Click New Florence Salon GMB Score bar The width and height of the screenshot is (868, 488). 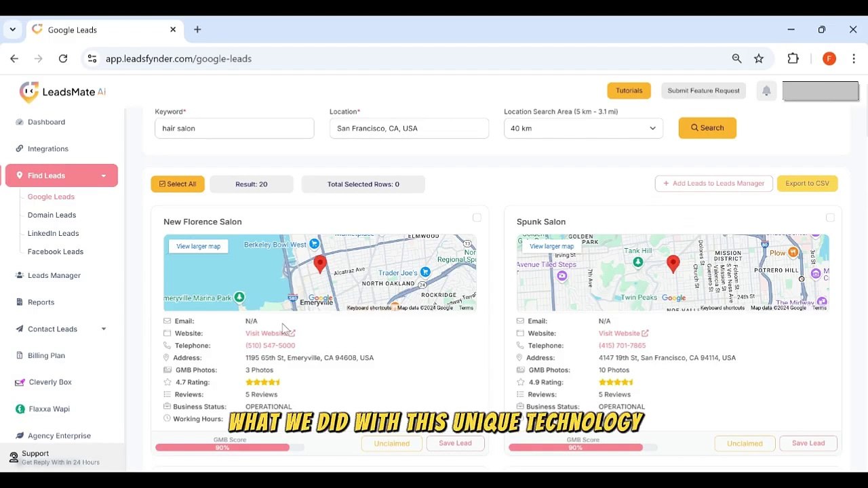pyautogui.click(x=229, y=447)
